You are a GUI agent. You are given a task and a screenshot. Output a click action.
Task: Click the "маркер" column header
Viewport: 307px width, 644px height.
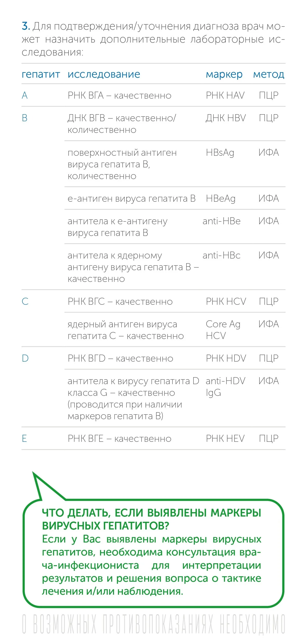click(224, 74)
